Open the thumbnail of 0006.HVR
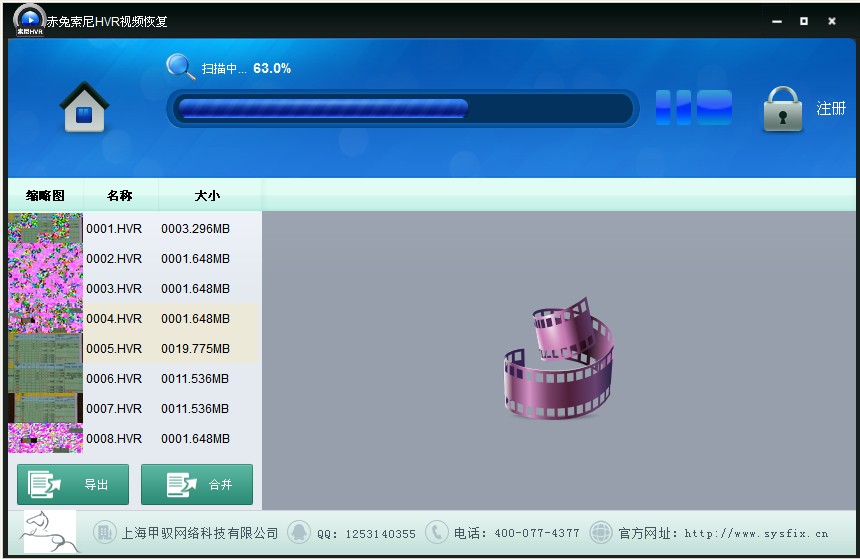The height and width of the screenshot is (559, 860). (x=46, y=379)
